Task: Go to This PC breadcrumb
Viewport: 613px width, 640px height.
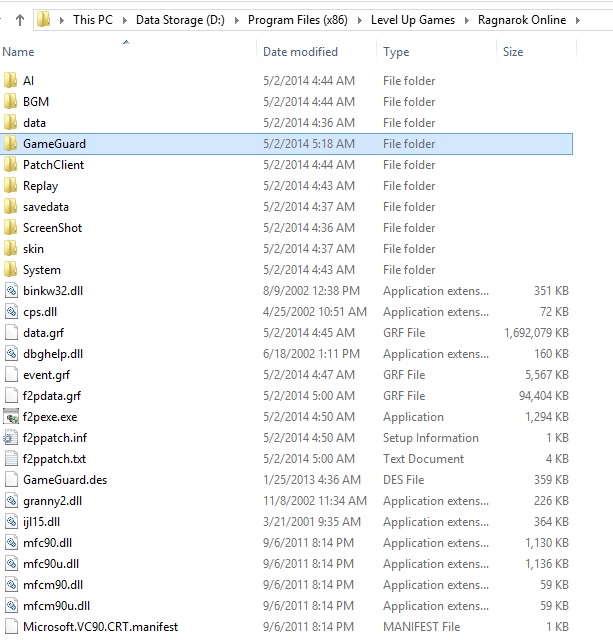Action: [93, 20]
